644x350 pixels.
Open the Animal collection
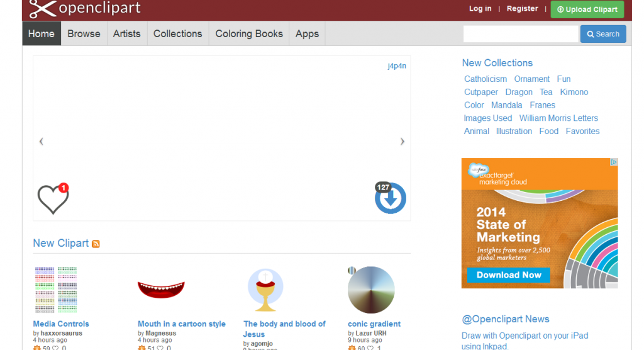pos(477,131)
